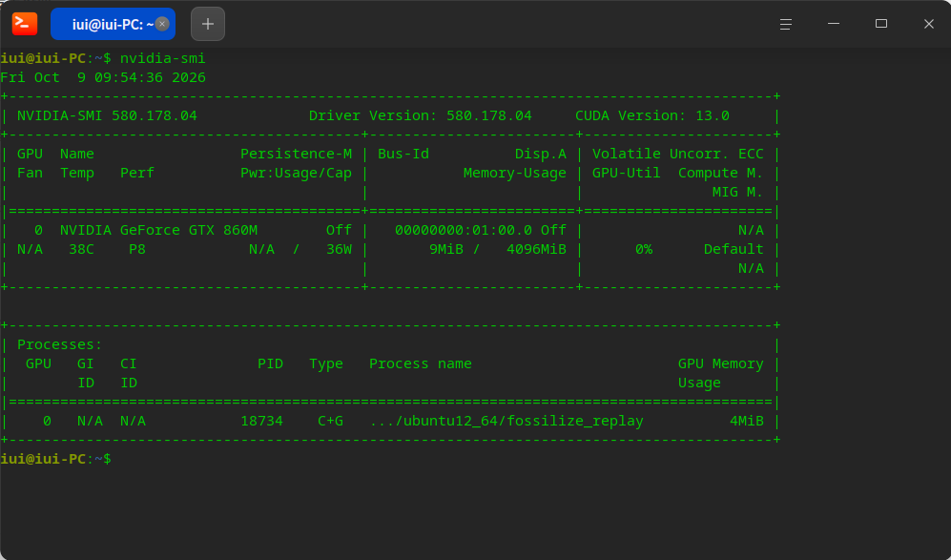Click the 9MiB memory used value

(446, 249)
